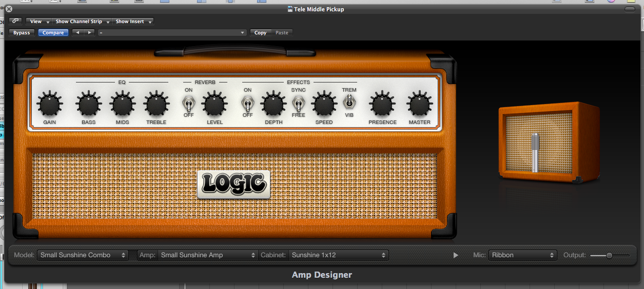
Task: Click the Output level slider
Action: point(610,255)
